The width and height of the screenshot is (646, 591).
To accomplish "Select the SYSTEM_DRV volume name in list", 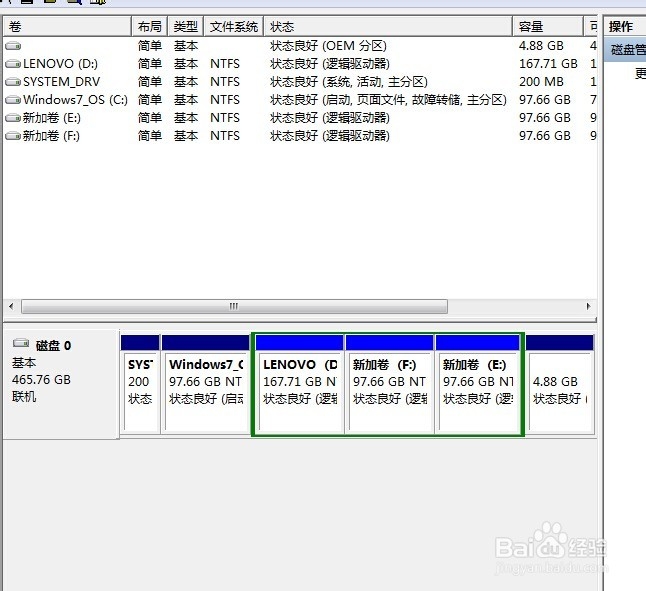I will point(61,82).
